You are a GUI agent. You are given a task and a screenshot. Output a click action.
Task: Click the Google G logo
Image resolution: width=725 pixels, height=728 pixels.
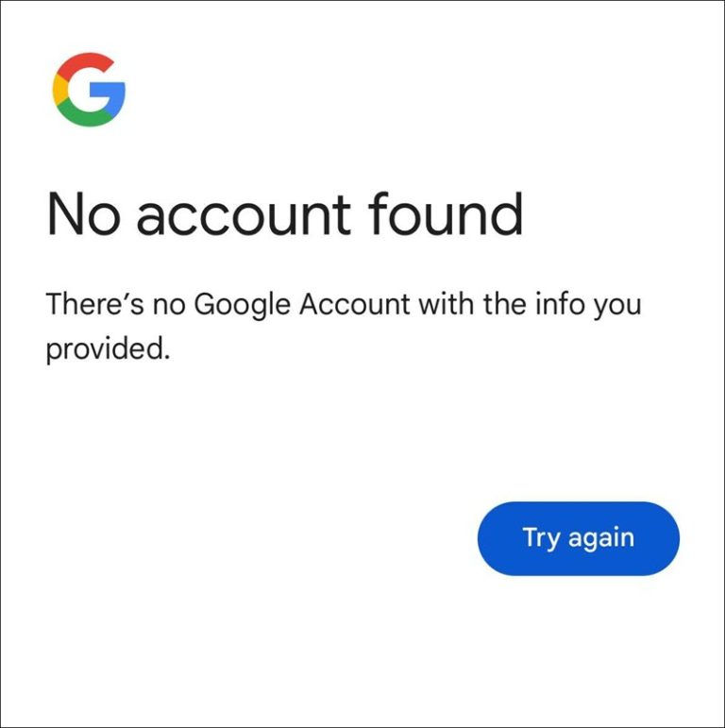click(x=89, y=89)
